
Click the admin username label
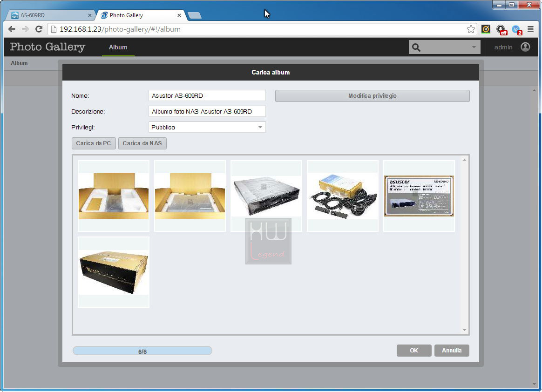tap(503, 47)
